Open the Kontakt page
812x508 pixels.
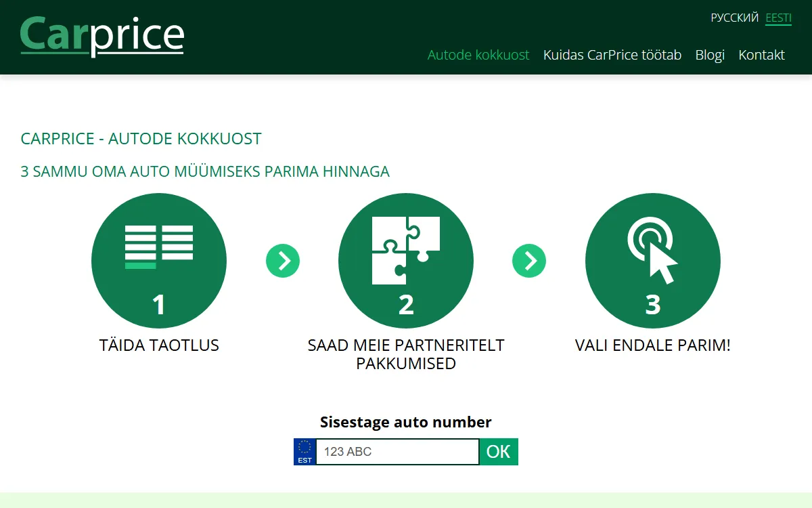[761, 55]
